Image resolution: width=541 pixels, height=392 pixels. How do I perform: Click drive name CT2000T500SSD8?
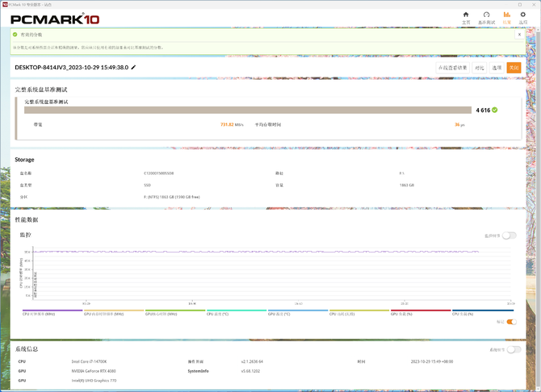[x=159, y=173]
